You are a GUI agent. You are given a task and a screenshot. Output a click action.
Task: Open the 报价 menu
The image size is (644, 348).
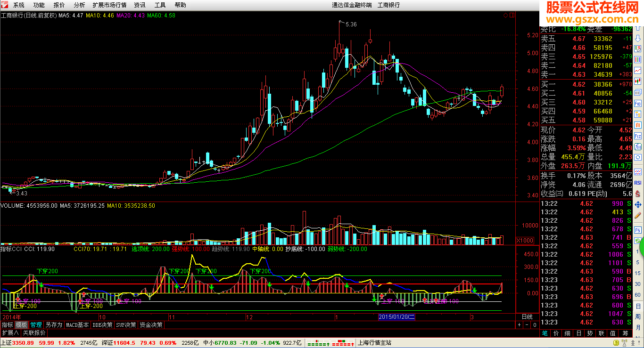click(x=59, y=5)
